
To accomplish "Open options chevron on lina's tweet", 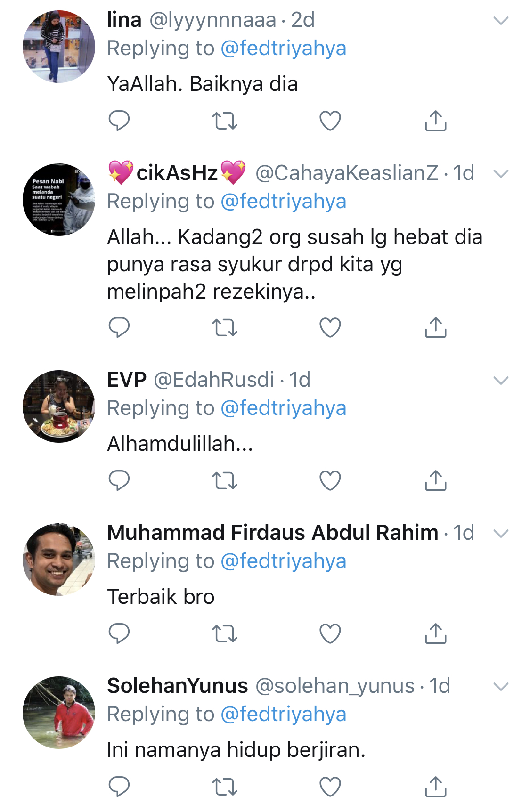I will coord(500,21).
